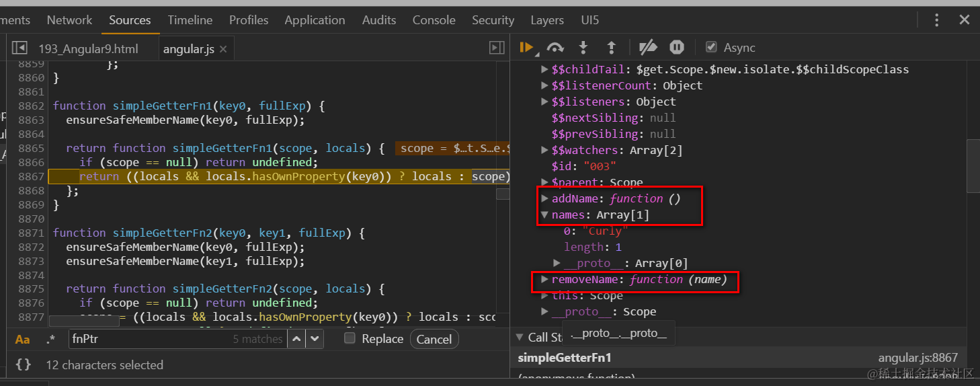Expand the __proto__: Scope entry

(545, 311)
